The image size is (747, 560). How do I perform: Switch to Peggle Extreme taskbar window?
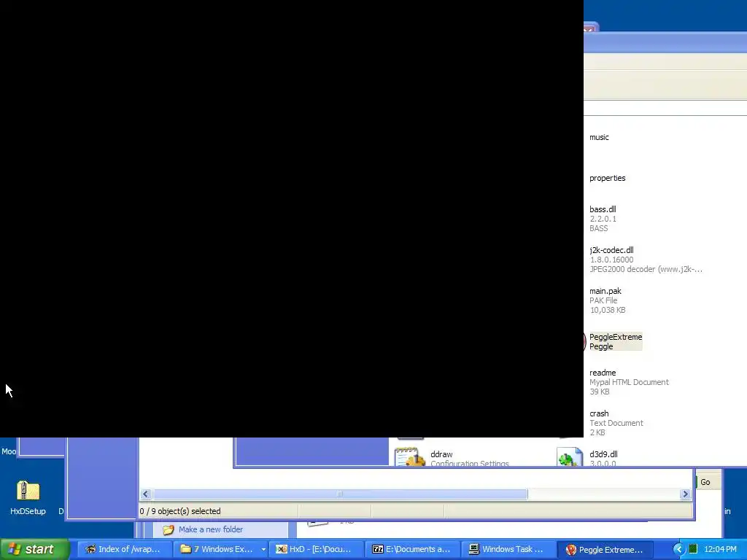(x=605, y=549)
